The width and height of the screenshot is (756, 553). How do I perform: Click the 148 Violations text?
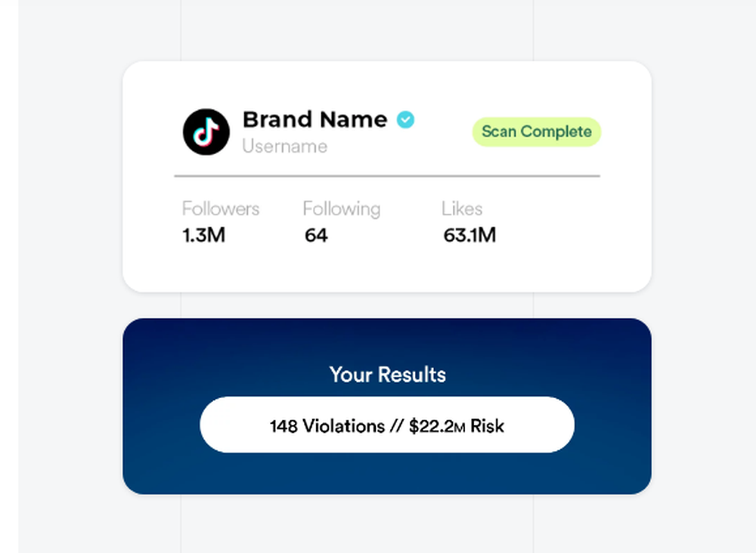(x=327, y=426)
